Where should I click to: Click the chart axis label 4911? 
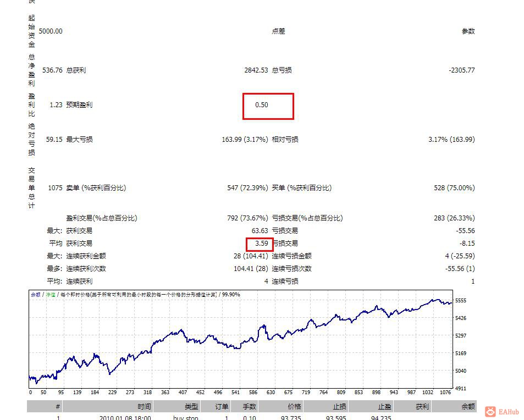(461, 389)
